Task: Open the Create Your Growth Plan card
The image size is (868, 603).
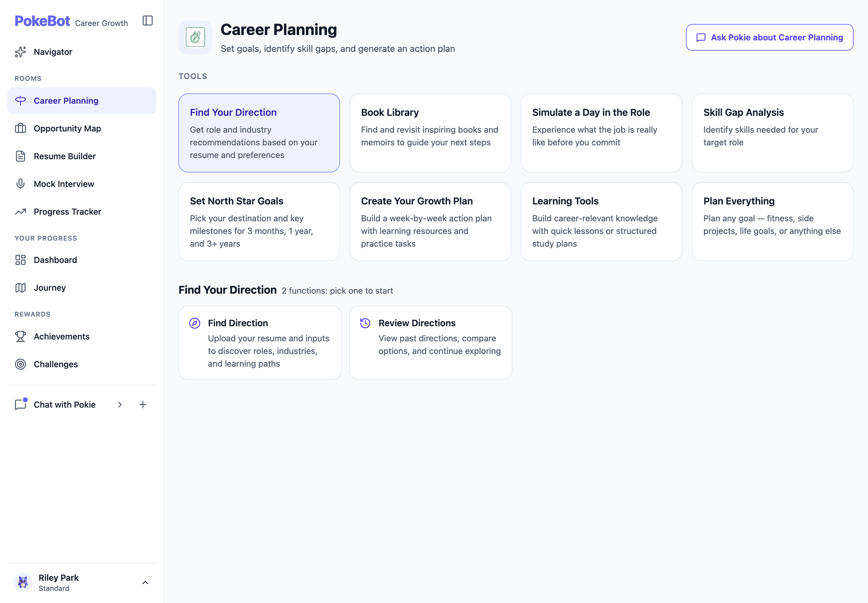Action: (430, 221)
